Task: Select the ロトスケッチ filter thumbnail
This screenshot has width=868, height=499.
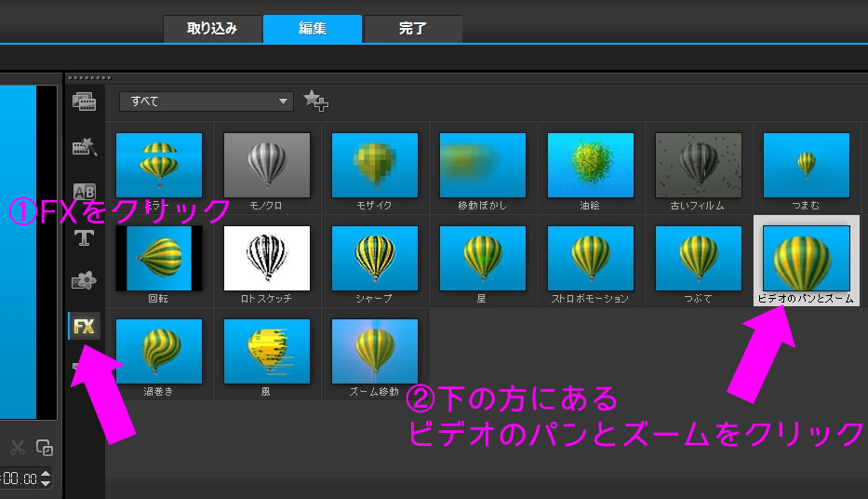Action: [266, 259]
